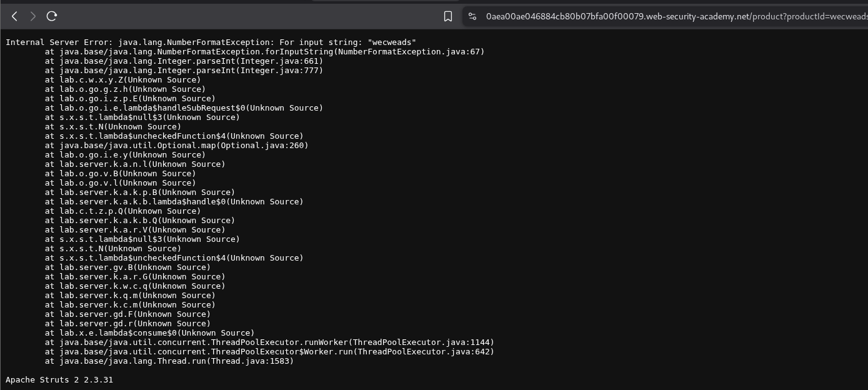
Task: Click the browser forward arrow
Action: [x=33, y=16]
